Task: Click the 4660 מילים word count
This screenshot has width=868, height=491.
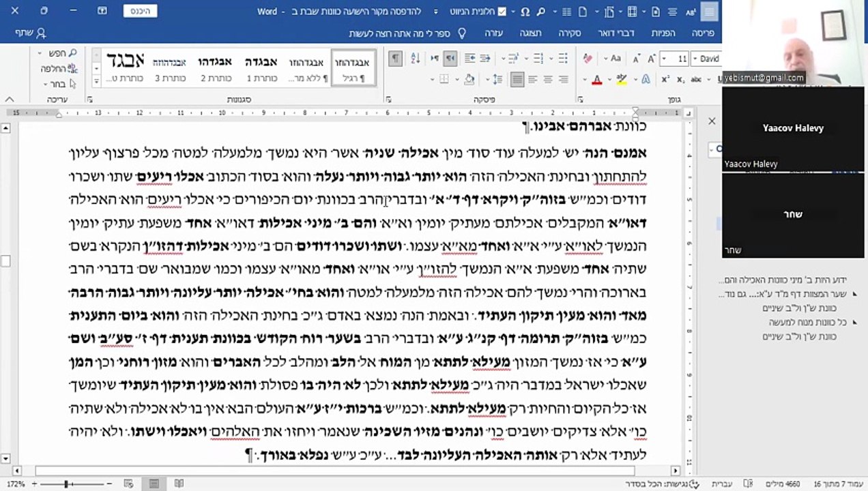Action: click(783, 483)
